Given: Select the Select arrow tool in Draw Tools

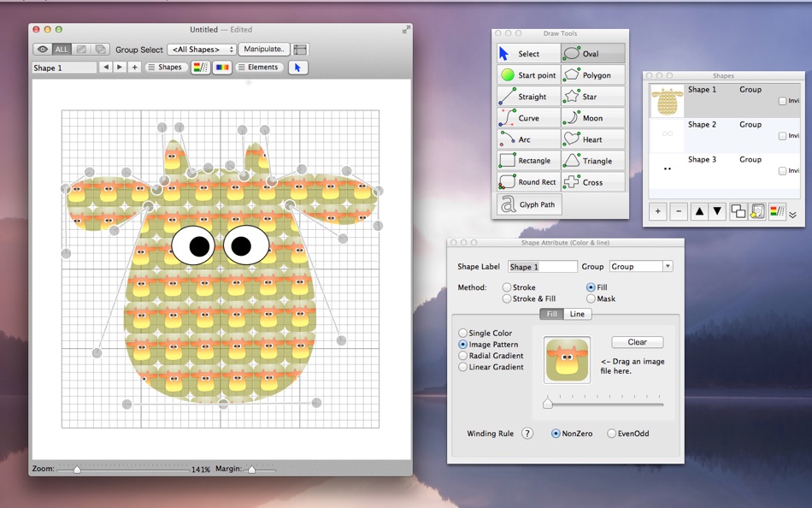Looking at the screenshot, I should click(528, 53).
